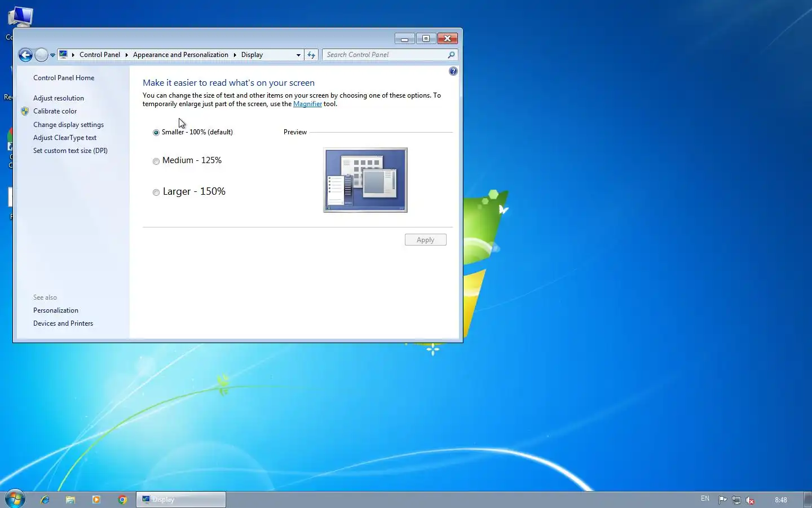
Task: Select Smaller - 100% (default) option
Action: coord(156,133)
